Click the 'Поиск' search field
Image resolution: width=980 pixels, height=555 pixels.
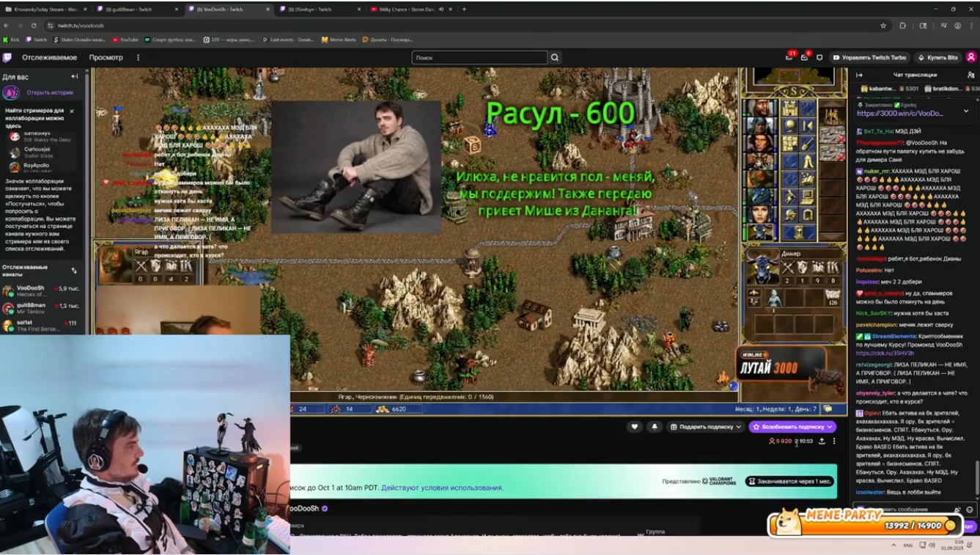click(x=479, y=57)
